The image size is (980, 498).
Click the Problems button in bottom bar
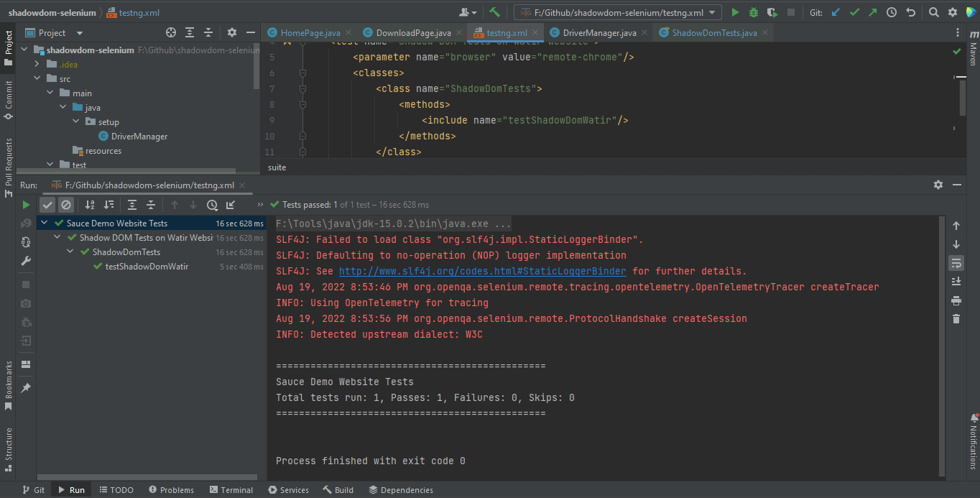(171, 490)
